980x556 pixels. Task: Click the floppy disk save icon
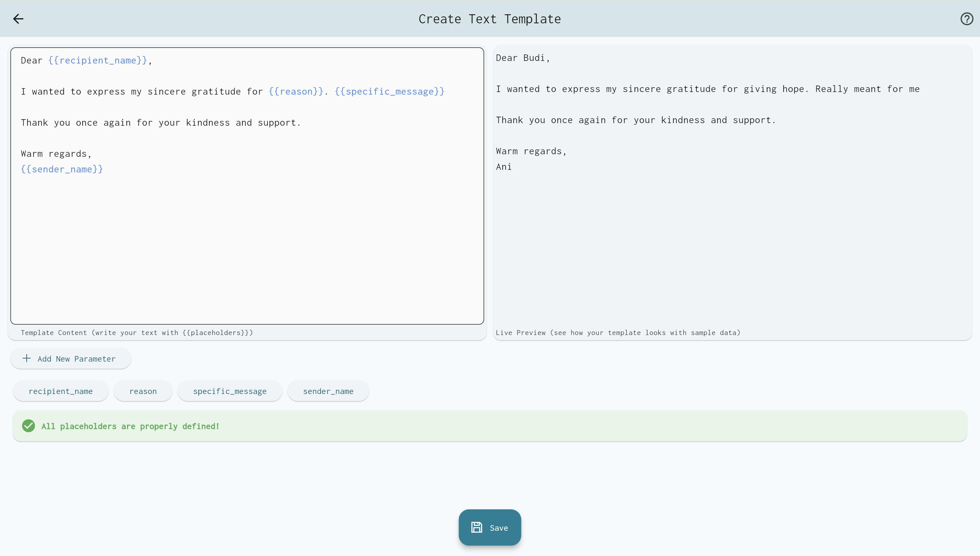[x=476, y=527]
